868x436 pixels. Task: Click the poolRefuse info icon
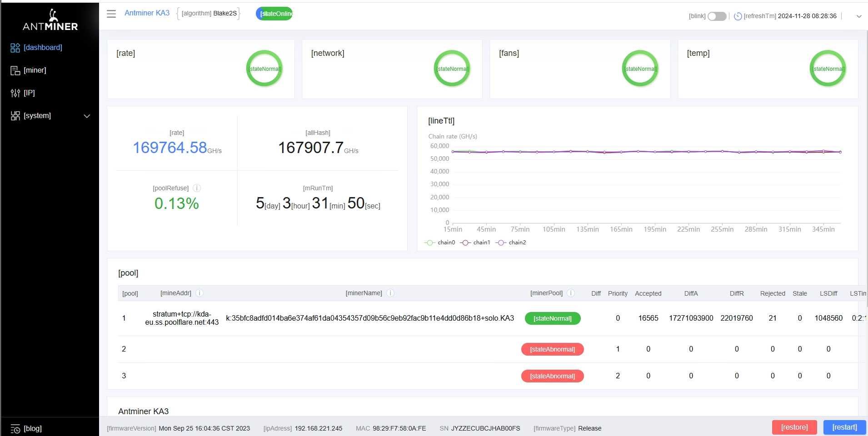(x=197, y=188)
